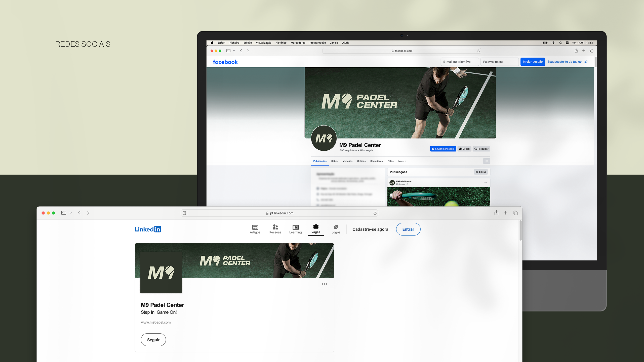The width and height of the screenshot is (644, 362).
Task: Expand the Mais dropdown on Facebook page
Action: (x=402, y=161)
